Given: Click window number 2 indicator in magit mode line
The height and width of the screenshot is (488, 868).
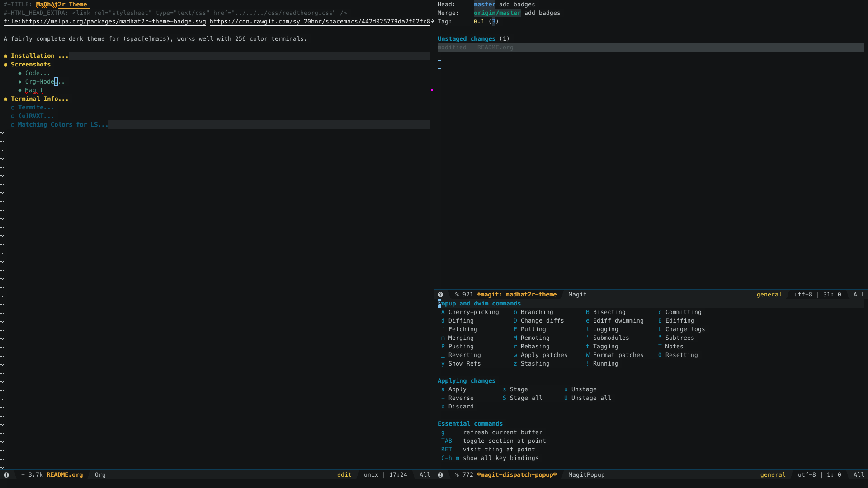Looking at the screenshot, I should coord(440,295).
